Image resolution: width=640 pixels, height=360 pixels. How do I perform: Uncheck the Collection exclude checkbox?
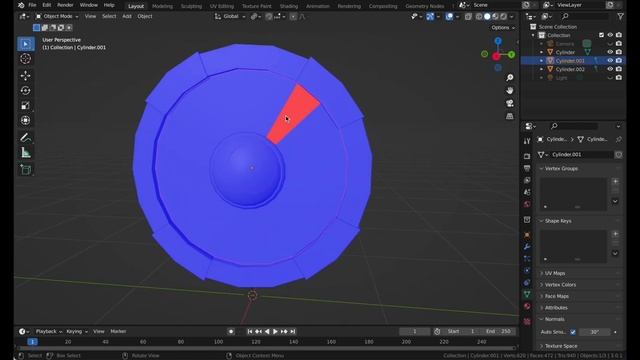pos(601,35)
